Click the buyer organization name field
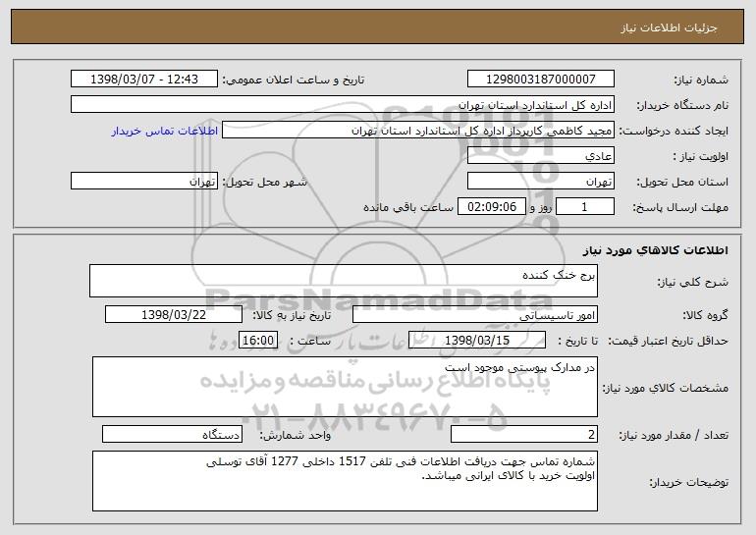Image resolution: width=756 pixels, height=535 pixels. pos(343,104)
